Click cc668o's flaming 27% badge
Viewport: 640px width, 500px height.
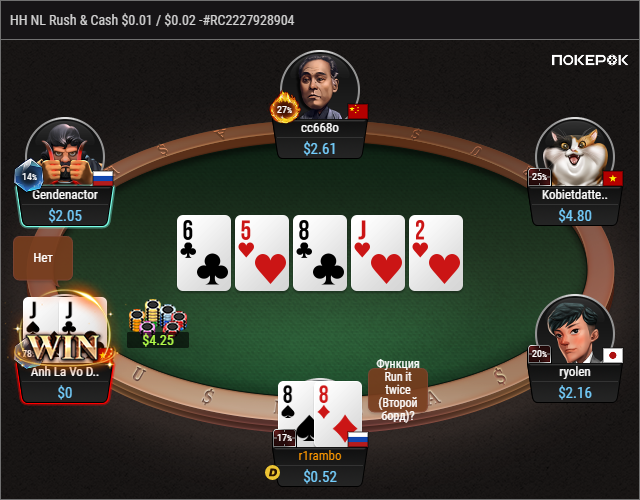(x=284, y=108)
